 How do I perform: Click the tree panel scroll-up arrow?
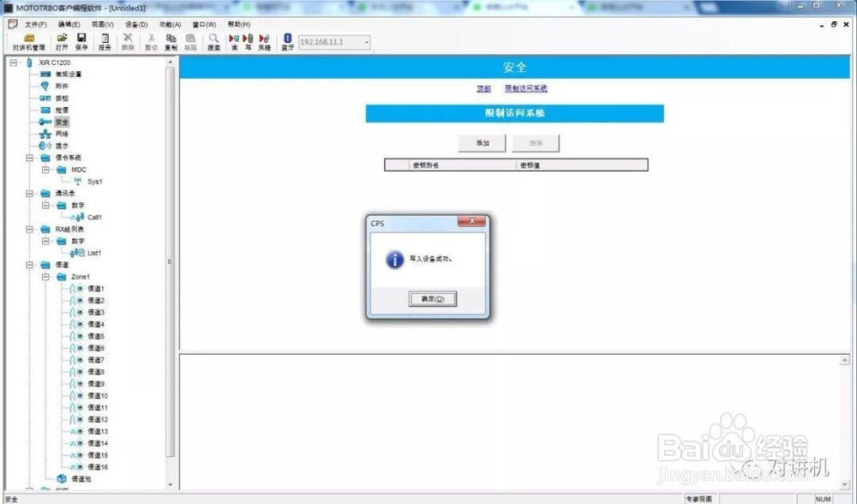(x=170, y=63)
